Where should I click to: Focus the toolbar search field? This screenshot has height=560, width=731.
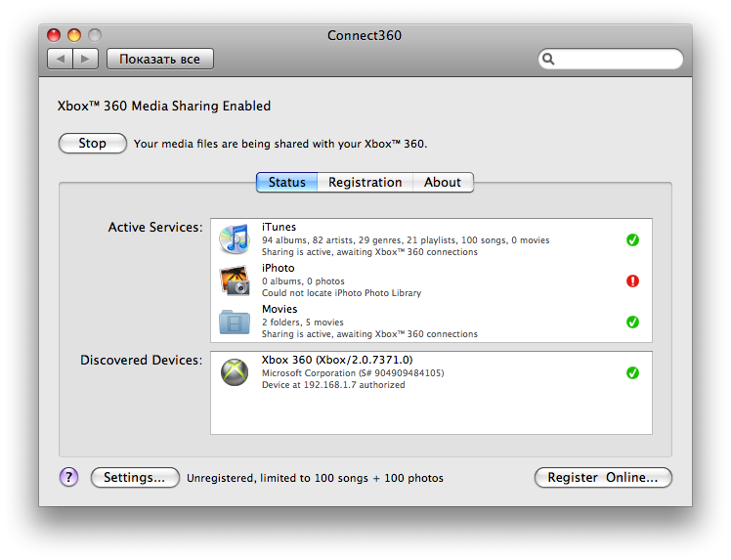click(x=610, y=59)
